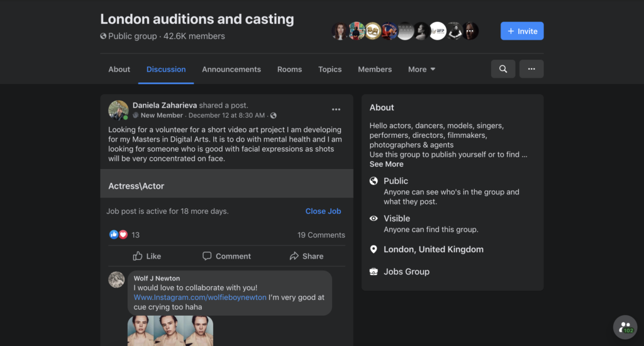Viewport: 644px width, 346px height.
Task: Click the Jobs Group briefcase icon
Action: (x=374, y=272)
